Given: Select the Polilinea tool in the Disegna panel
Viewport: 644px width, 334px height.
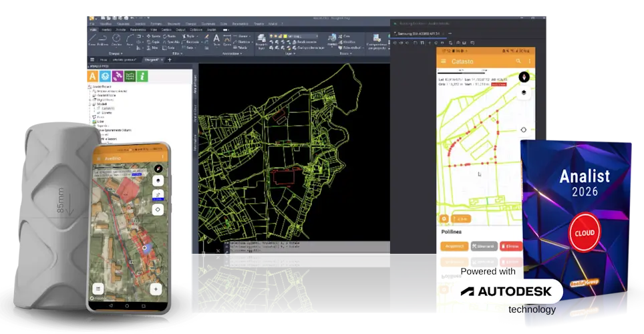Looking at the screenshot, I should (x=103, y=40).
